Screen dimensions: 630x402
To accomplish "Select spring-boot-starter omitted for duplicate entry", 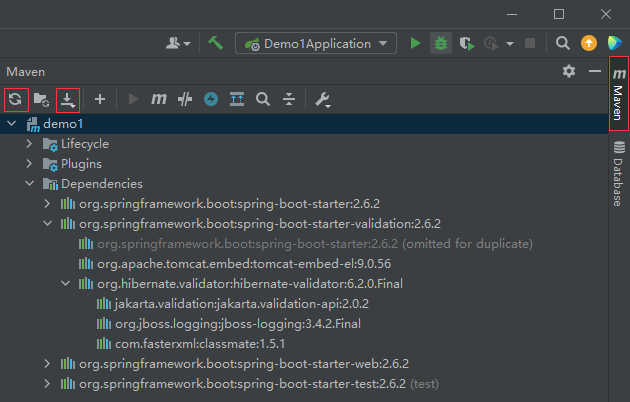I will (x=315, y=244).
